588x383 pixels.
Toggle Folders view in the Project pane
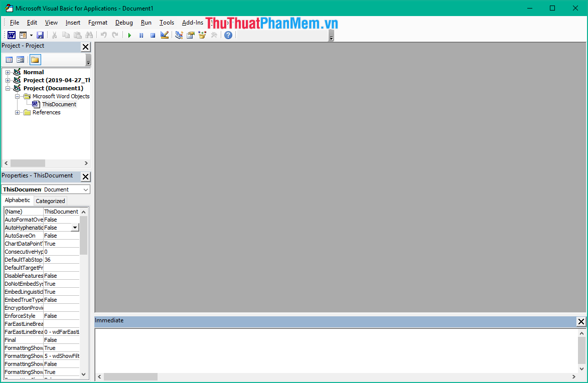pos(35,60)
